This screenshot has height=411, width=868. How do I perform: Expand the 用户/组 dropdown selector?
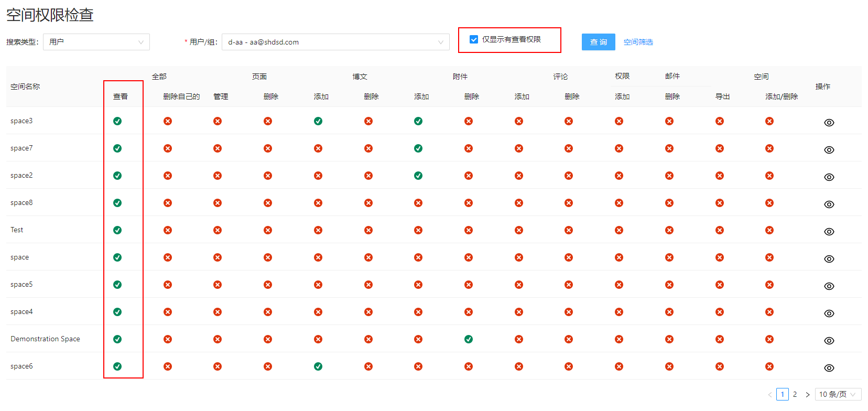[335, 42]
